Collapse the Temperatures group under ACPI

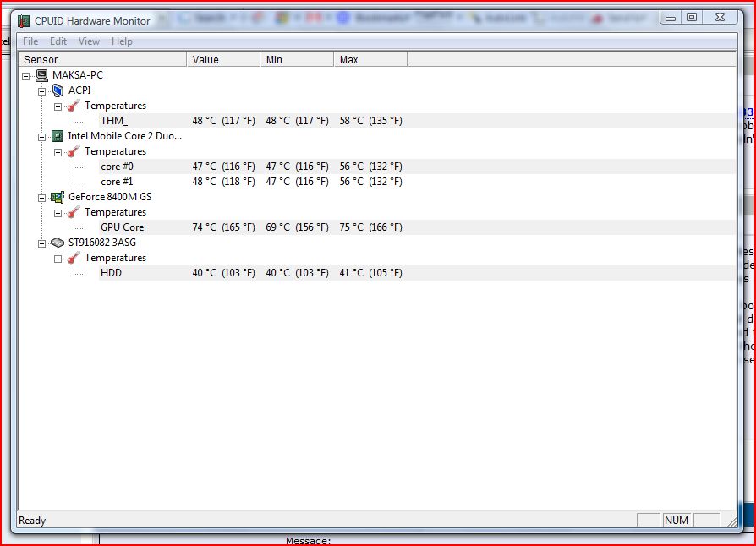click(58, 106)
